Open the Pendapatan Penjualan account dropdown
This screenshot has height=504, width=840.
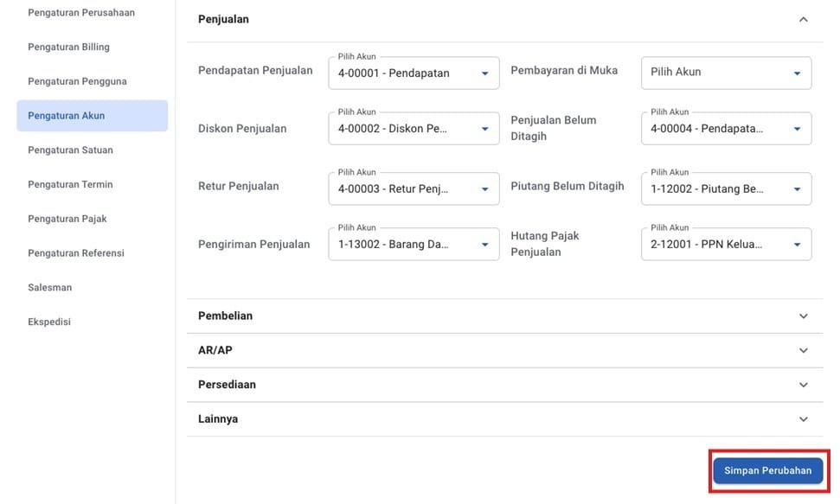coord(414,73)
